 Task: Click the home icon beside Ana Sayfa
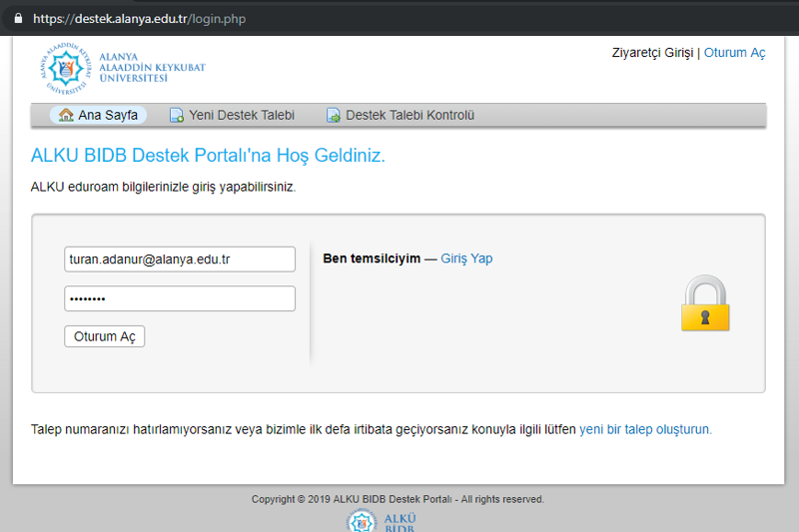(x=66, y=115)
